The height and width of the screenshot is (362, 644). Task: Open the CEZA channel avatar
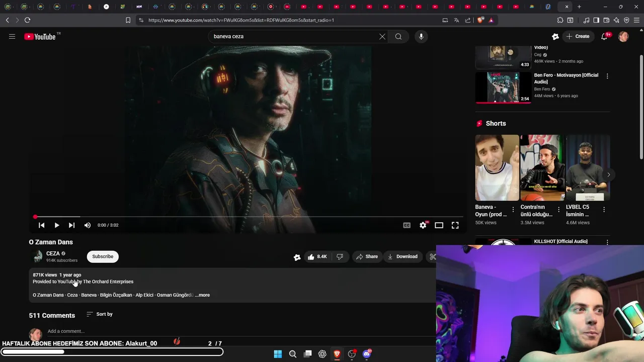coord(38,256)
